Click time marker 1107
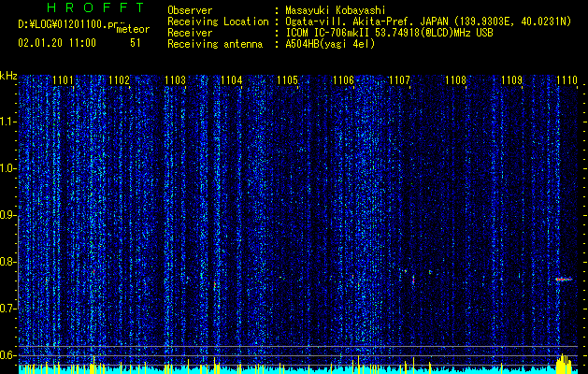The image size is (588, 374). click(400, 80)
